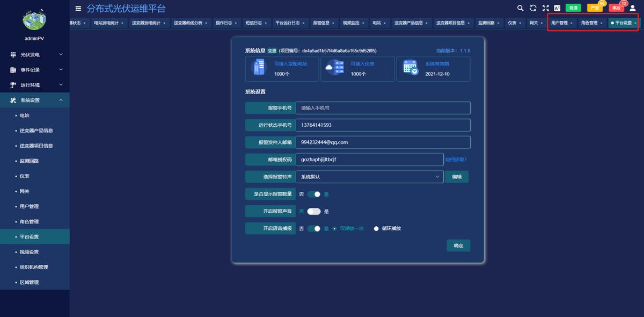The image size is (644, 317).
Task: Click the cloud server icon in 可接入仪表 card
Action: [x=335, y=68]
